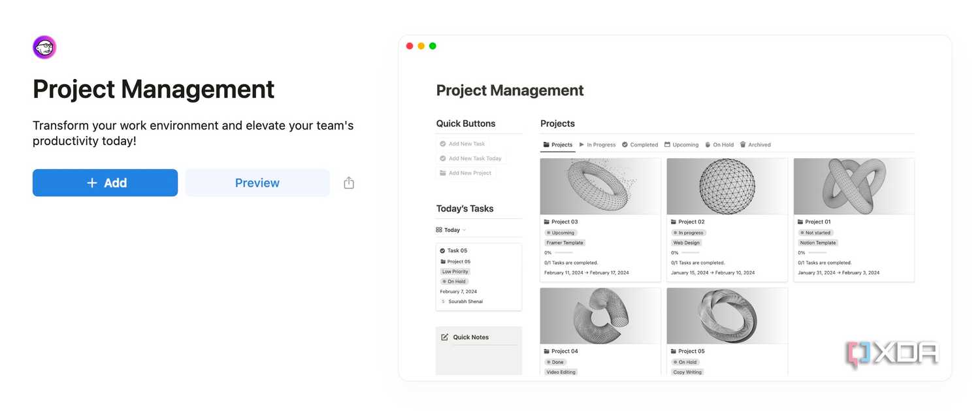Select the Projects tab
980x411 pixels.
pos(558,145)
